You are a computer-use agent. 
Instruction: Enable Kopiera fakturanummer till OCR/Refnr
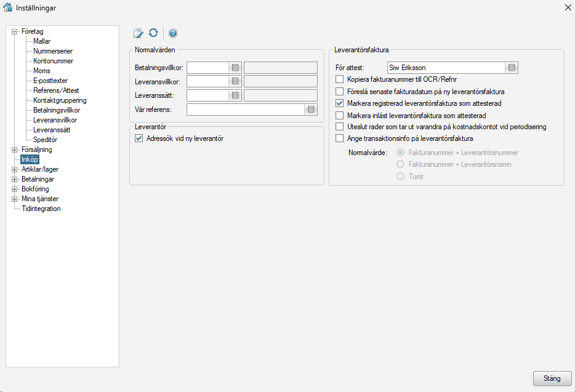point(339,79)
